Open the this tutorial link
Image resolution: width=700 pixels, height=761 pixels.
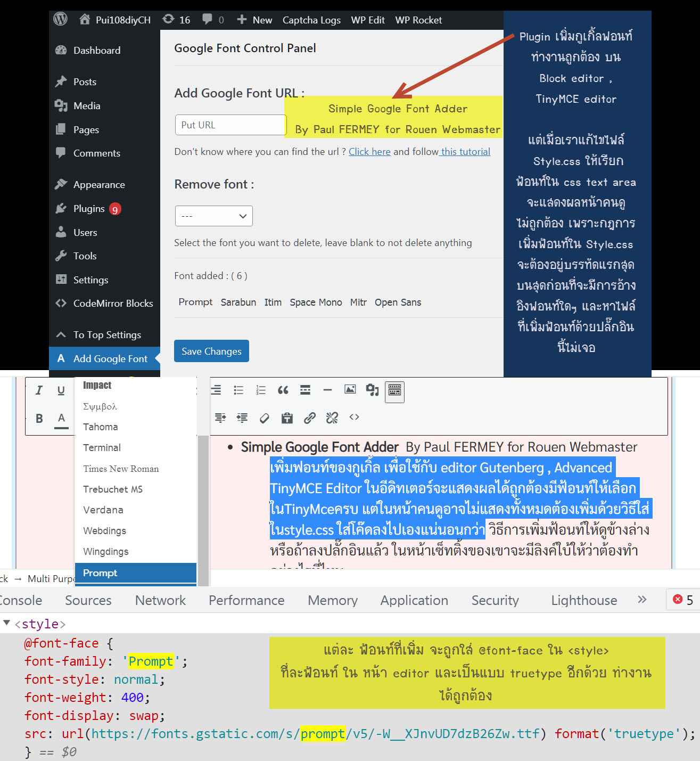(x=465, y=152)
